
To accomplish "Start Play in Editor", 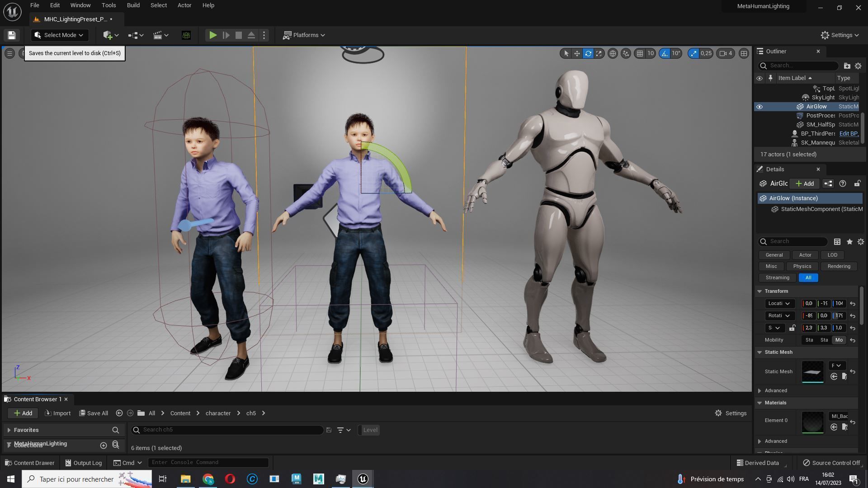I will point(213,35).
